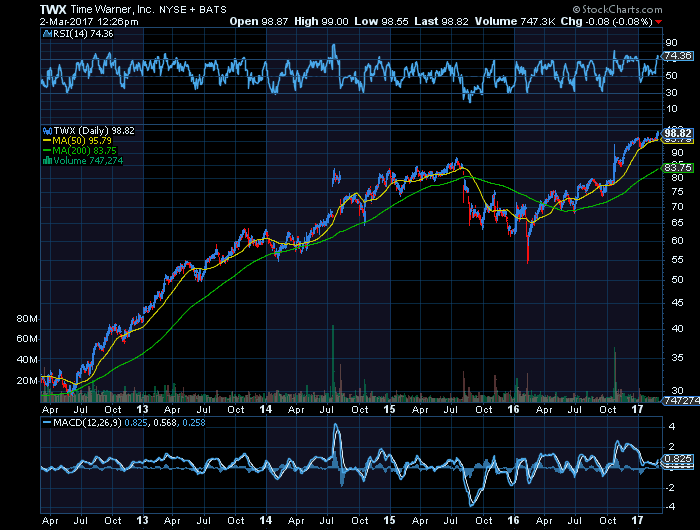Click the MA(200) 83.75 legend text
The height and width of the screenshot is (530, 700).
click(x=84, y=151)
